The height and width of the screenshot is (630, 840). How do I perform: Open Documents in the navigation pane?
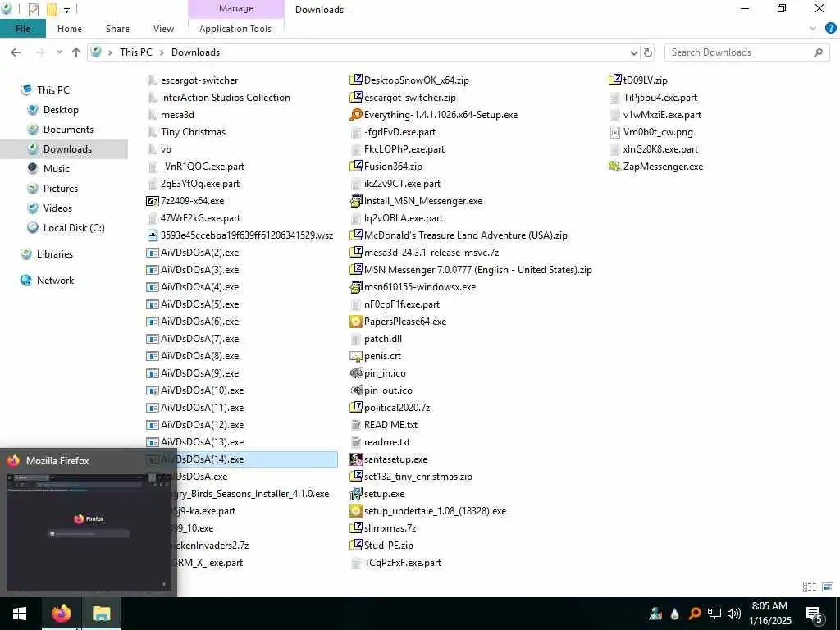pos(68,130)
